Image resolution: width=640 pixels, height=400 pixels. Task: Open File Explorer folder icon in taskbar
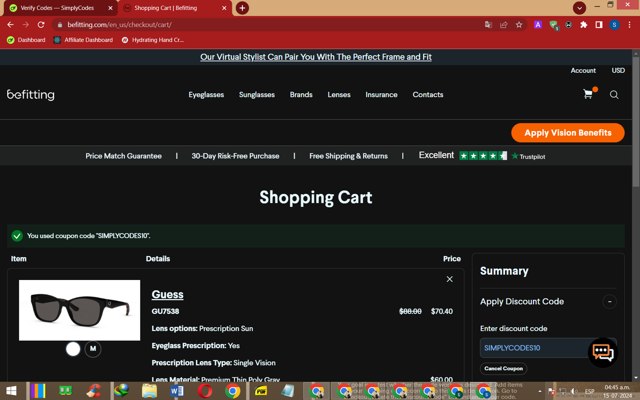(x=149, y=391)
